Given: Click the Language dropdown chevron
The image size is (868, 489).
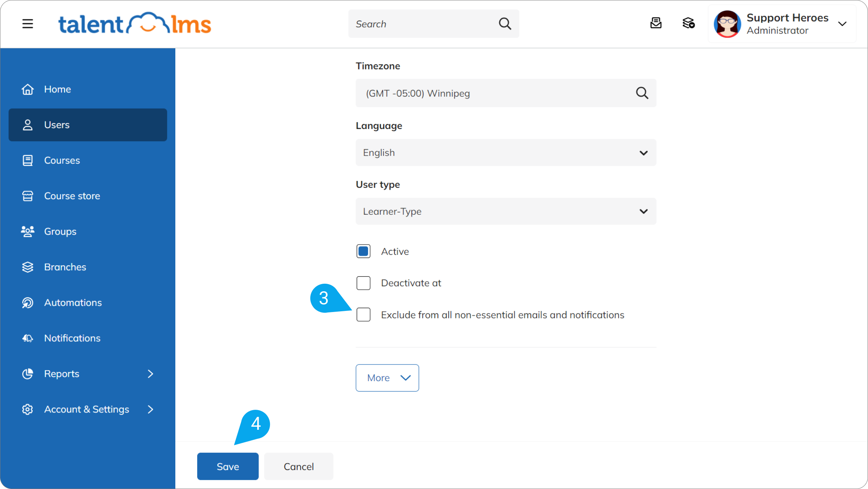Looking at the screenshot, I should click(x=644, y=153).
